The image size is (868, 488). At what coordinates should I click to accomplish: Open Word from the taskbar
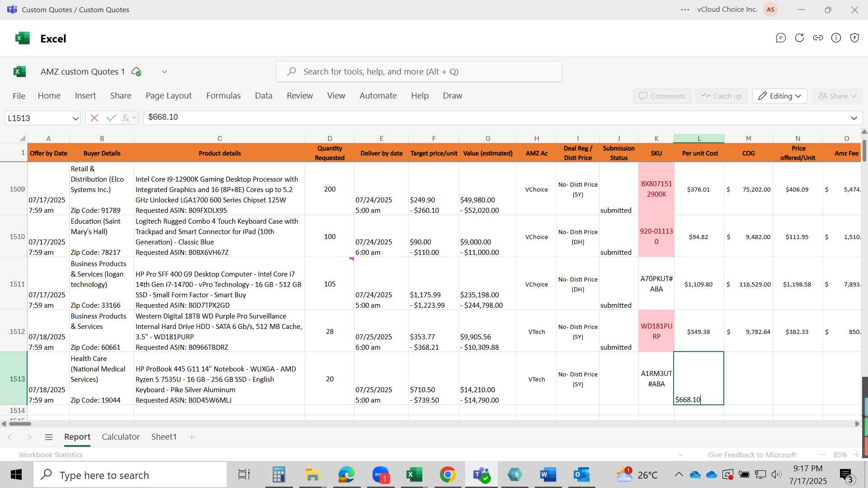tap(548, 475)
